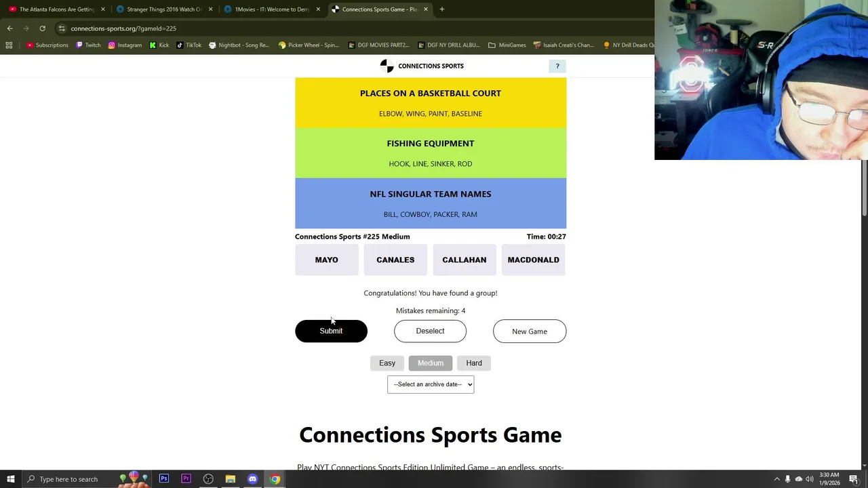Close the 1Movies tab
The image size is (868, 488).
click(x=318, y=9)
